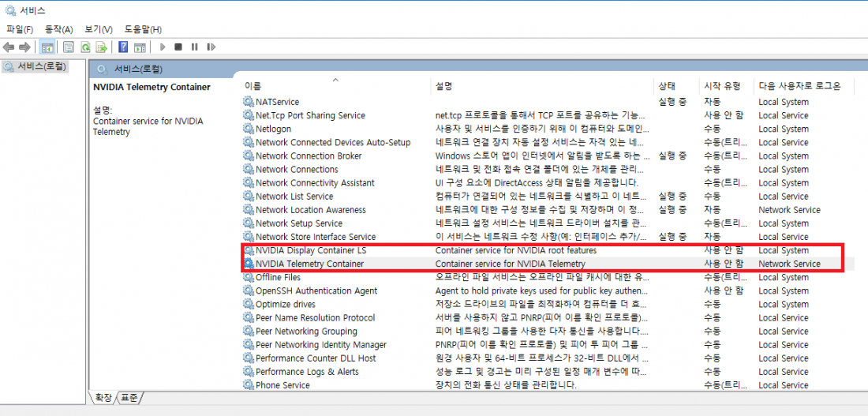Open the 파일(F) menu
This screenshot has width=868, height=416.
[x=20, y=28]
